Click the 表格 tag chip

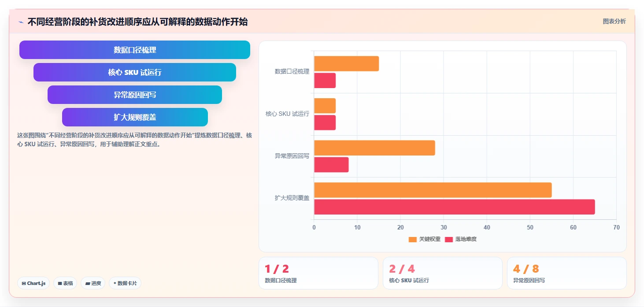pyautogui.click(x=65, y=283)
